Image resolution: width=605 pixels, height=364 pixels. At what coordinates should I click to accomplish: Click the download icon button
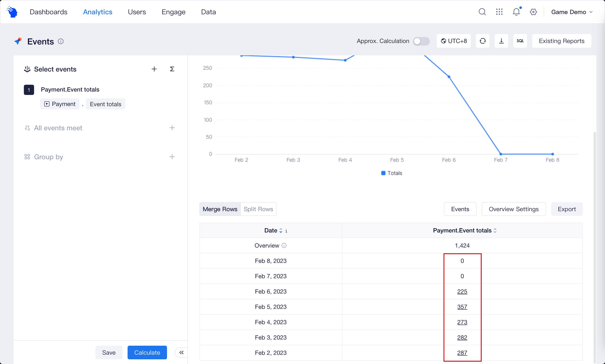[501, 41]
